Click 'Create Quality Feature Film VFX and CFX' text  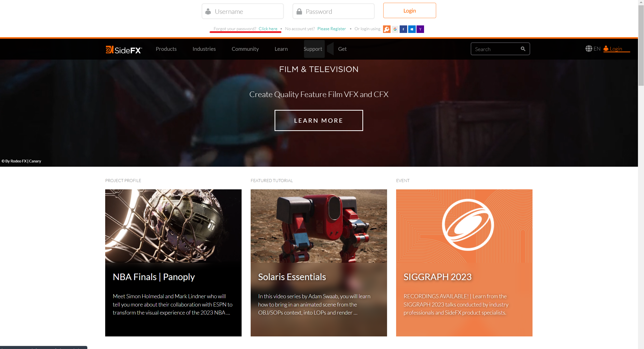click(x=319, y=94)
